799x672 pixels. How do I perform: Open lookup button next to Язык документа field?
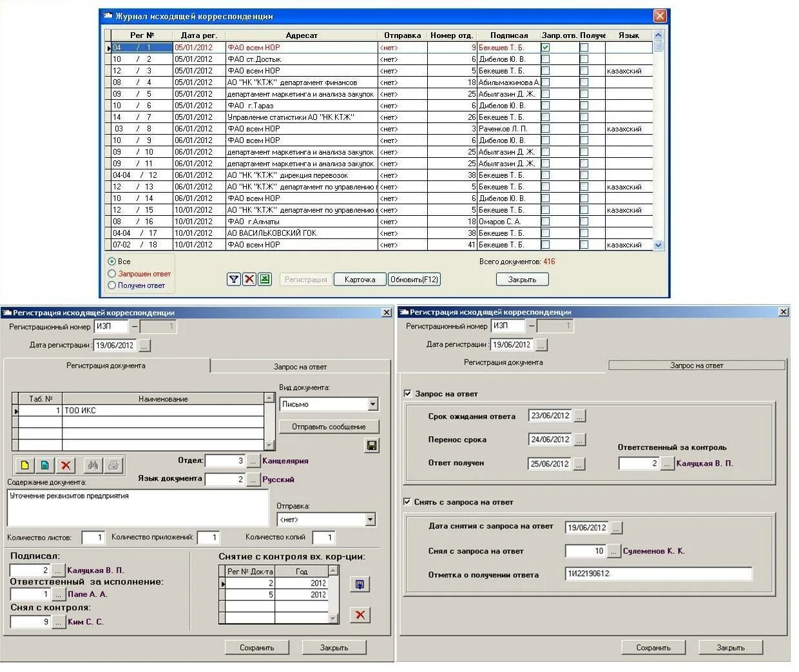253,480
